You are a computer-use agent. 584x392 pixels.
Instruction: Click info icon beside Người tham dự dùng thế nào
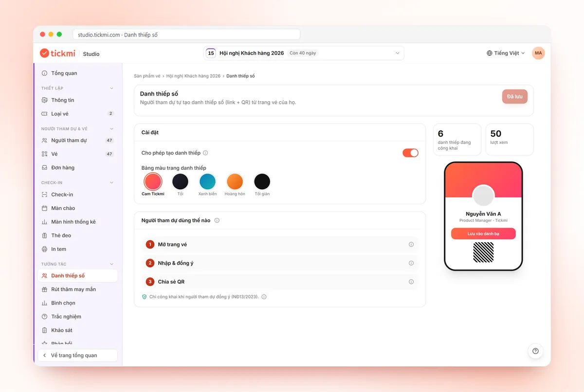click(x=217, y=220)
